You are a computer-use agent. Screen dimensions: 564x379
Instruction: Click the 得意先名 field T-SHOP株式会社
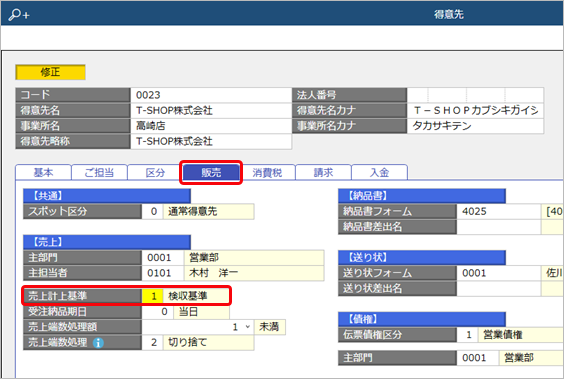(211, 110)
